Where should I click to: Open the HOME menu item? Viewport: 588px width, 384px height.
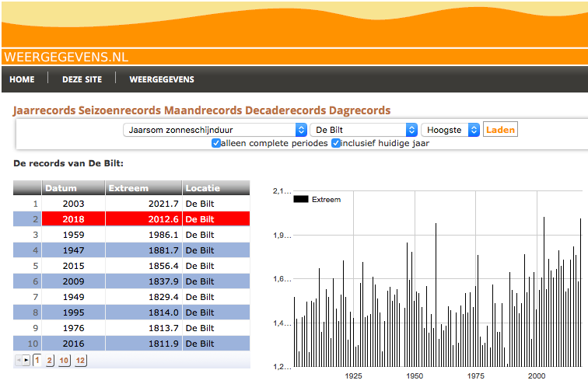[22, 79]
